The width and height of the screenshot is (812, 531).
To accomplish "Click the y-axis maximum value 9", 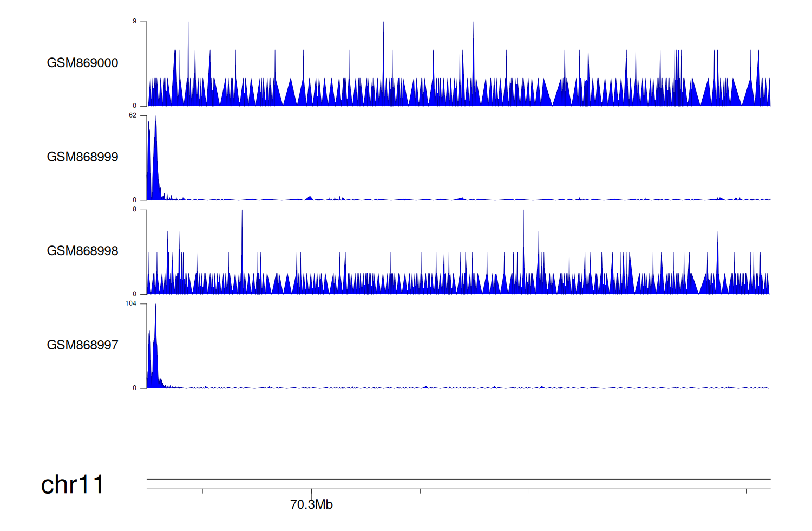I will coord(135,22).
